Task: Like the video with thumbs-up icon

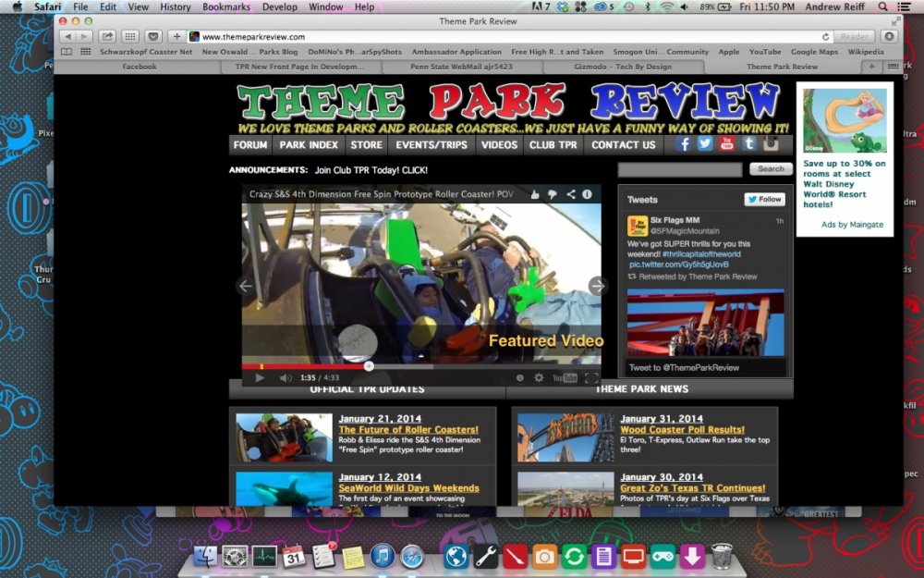Action: pyautogui.click(x=535, y=194)
